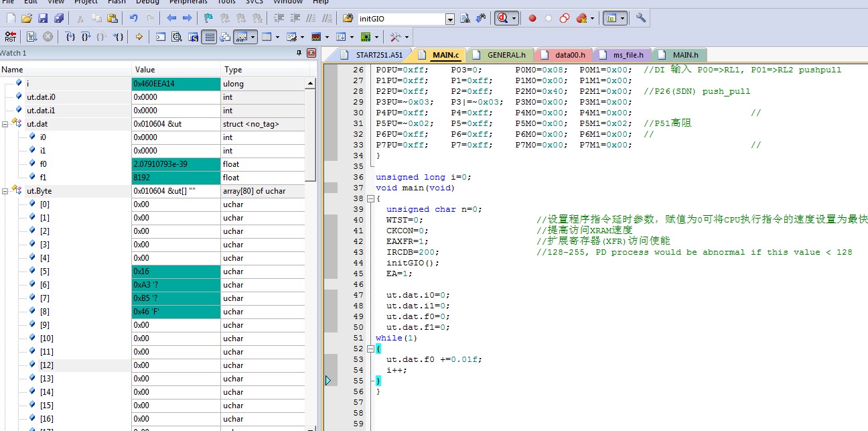868x431 pixels.
Task: Collapse main function code fold
Action: pyautogui.click(x=370, y=198)
